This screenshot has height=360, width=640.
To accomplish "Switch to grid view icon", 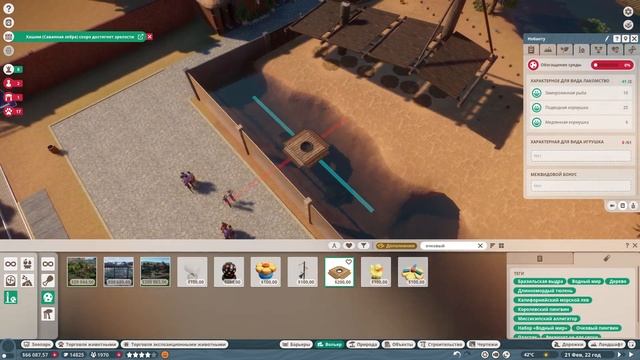I will click(501, 246).
